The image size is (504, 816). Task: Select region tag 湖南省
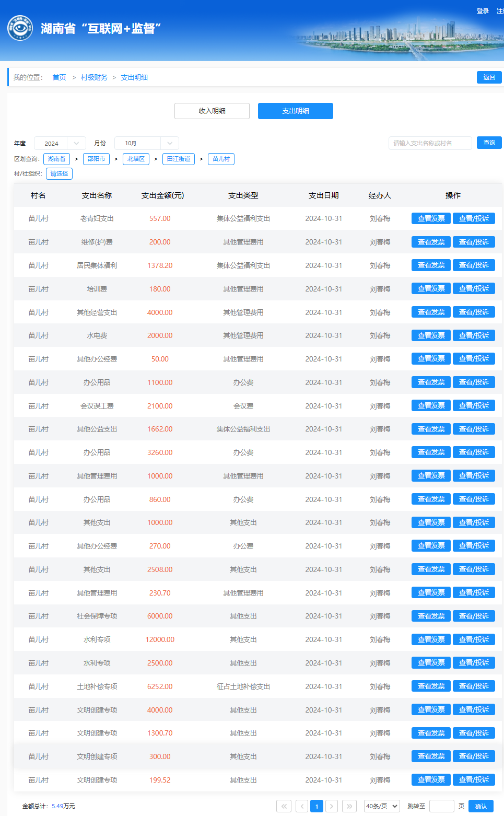coord(57,159)
